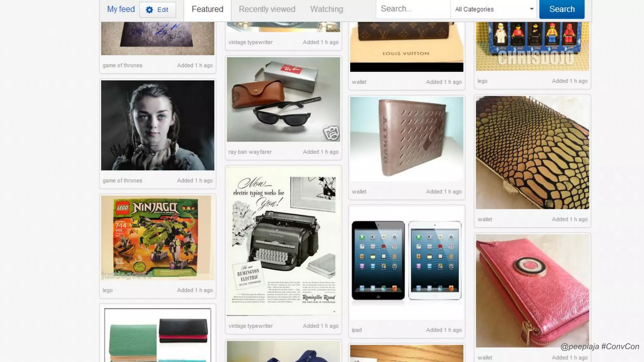This screenshot has height=362, width=644.
Task: Open the Recently viewed tab
Action: click(x=267, y=9)
